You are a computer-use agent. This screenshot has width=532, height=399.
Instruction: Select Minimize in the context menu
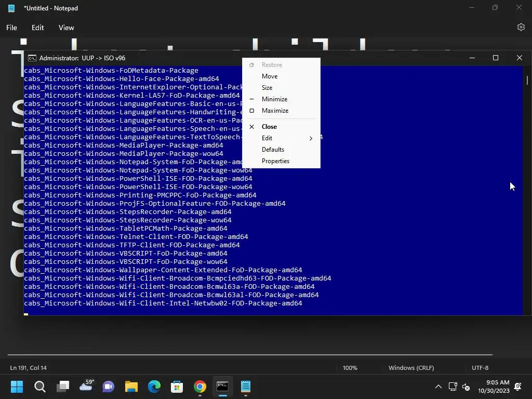(x=281, y=99)
